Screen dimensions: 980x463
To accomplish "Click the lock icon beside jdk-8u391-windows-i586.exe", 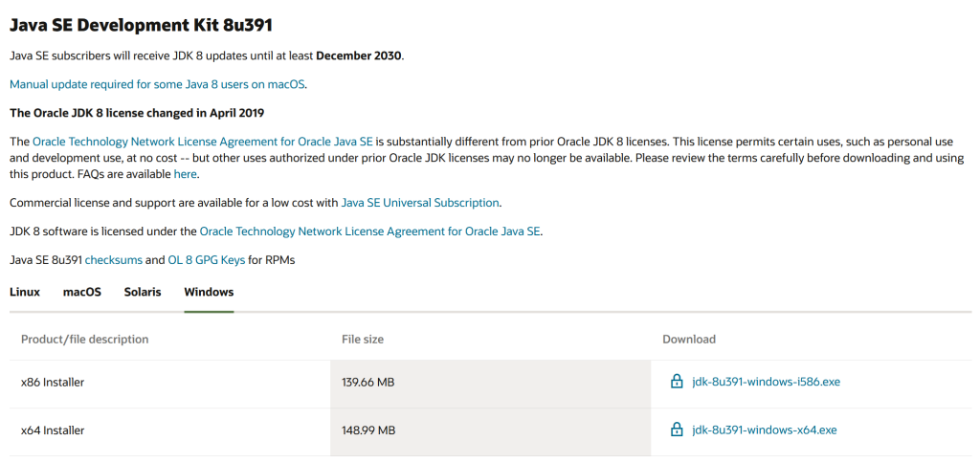I will [677, 382].
